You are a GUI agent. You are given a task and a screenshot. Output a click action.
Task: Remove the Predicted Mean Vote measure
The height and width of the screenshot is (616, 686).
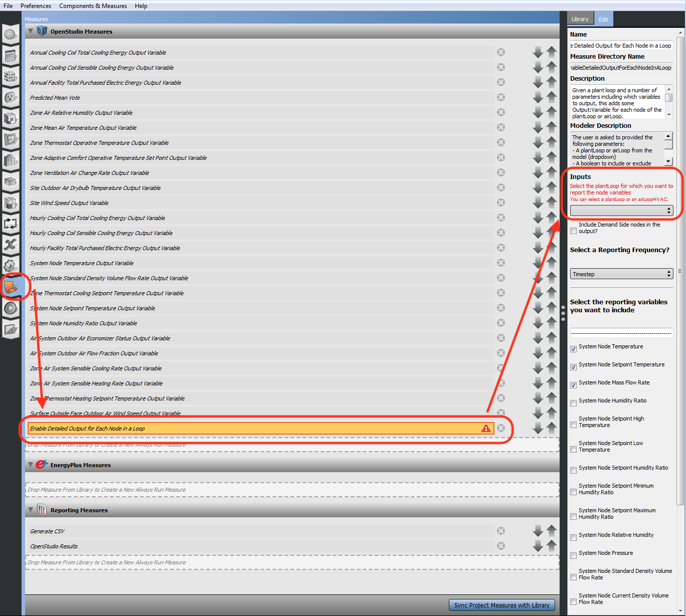[x=501, y=97]
